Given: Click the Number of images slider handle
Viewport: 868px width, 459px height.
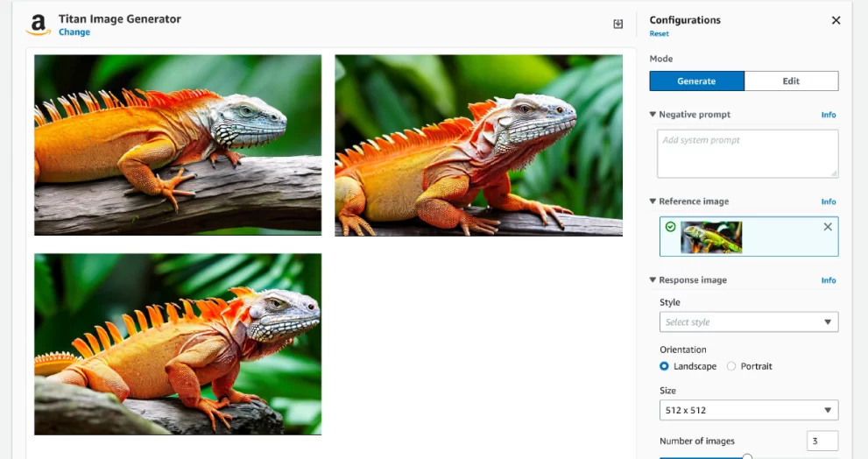Looking at the screenshot, I should (747, 456).
